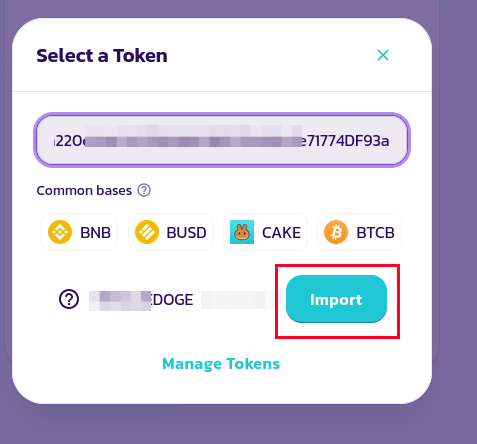Open the Manage Tokens link
The height and width of the screenshot is (444, 477).
coord(221,364)
